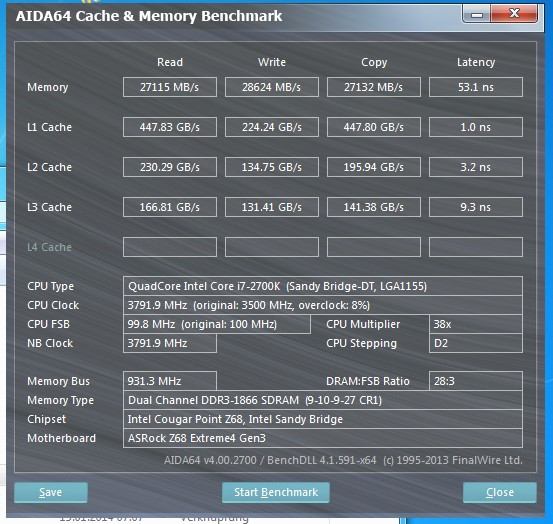The image size is (553, 524).
Task: Click the DRAM:FSB Ratio label
Action: point(367,381)
